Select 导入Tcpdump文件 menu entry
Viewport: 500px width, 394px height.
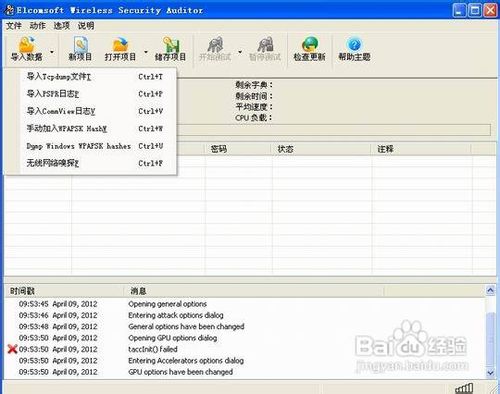(x=90, y=77)
